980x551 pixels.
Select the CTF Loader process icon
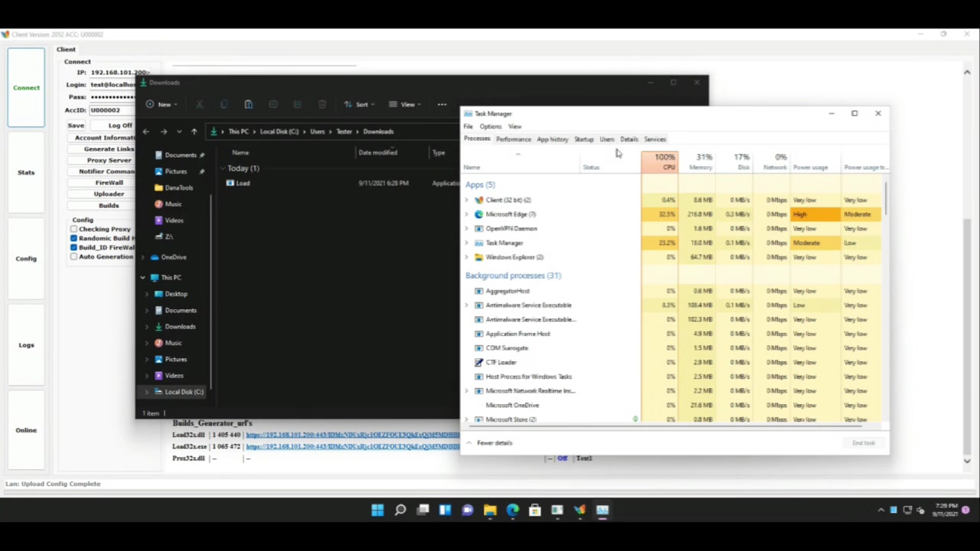coord(479,362)
